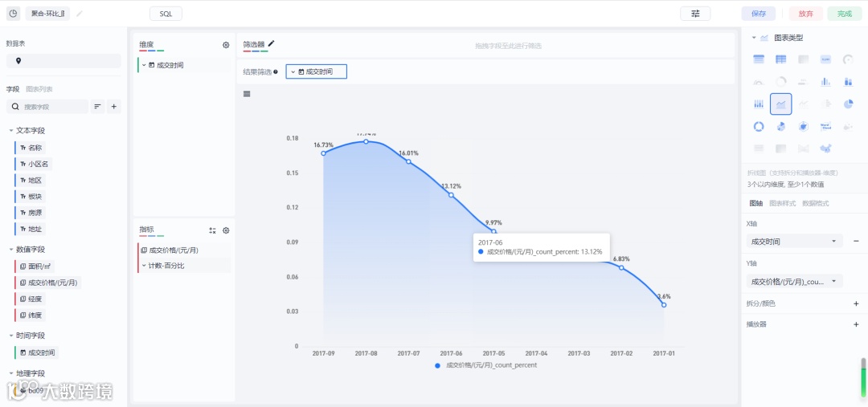Open the chart hamburger menu icon

247,94
